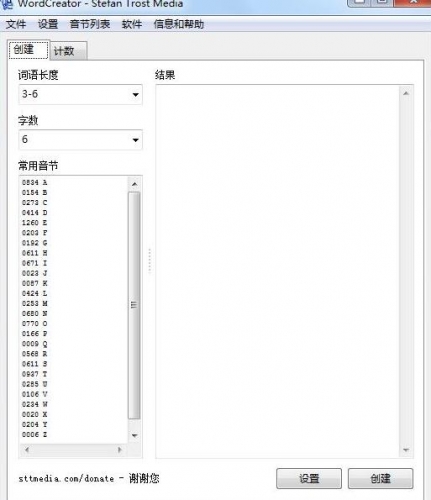The width and height of the screenshot is (431, 500).
Task: Select the 创建 tab
Action: point(29,50)
